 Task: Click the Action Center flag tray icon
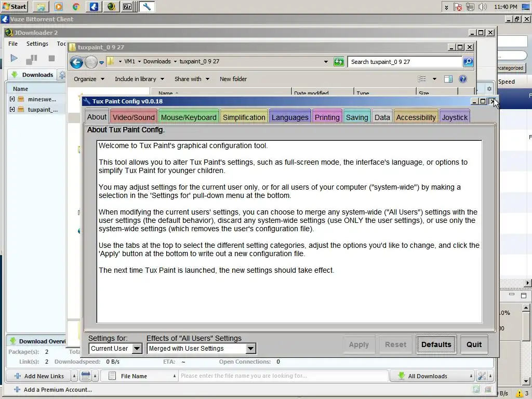tap(458, 7)
